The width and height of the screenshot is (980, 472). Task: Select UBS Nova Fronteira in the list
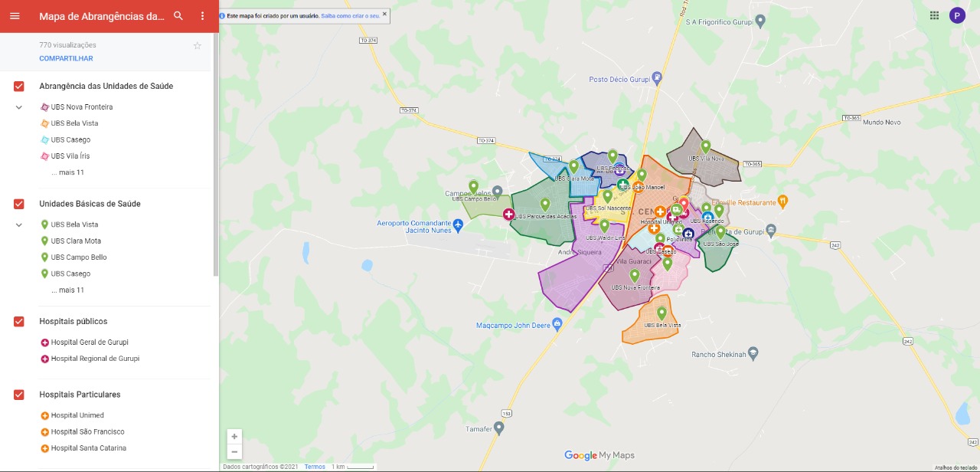click(x=82, y=107)
